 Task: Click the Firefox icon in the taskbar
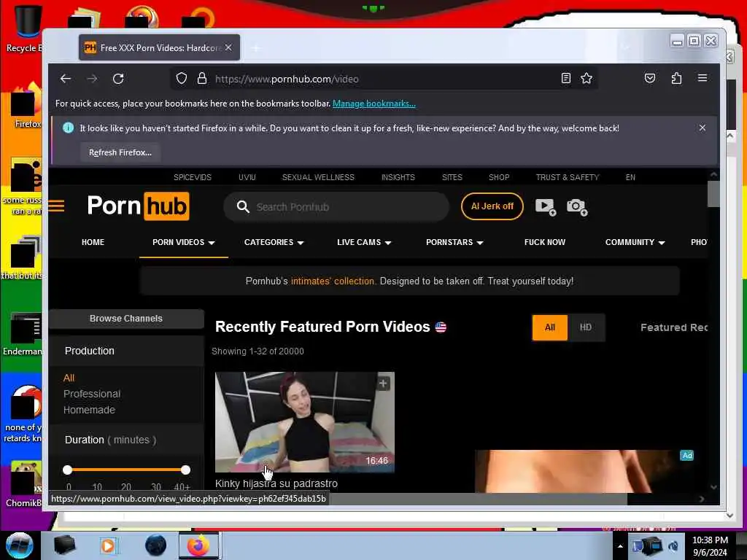(198, 545)
